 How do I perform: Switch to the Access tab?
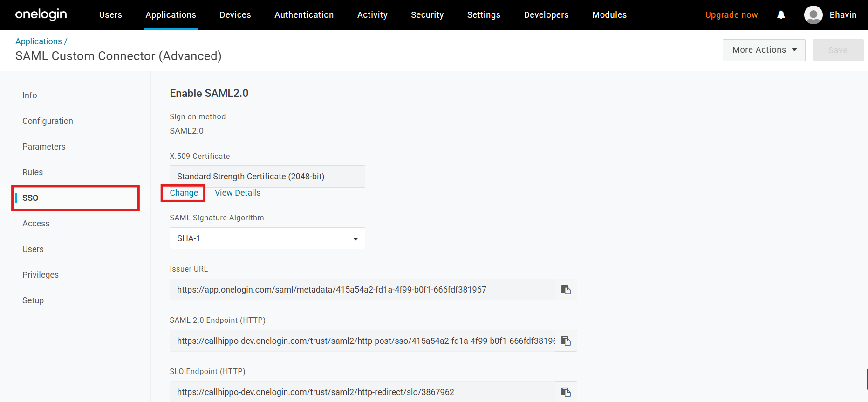[36, 224]
